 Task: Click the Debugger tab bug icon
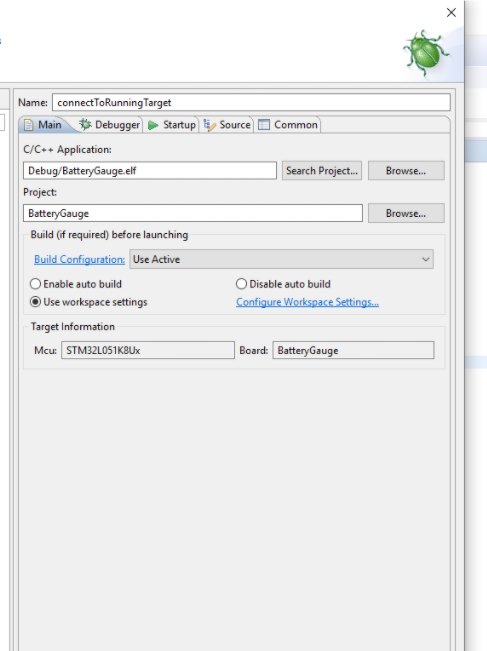pyautogui.click(x=85, y=124)
